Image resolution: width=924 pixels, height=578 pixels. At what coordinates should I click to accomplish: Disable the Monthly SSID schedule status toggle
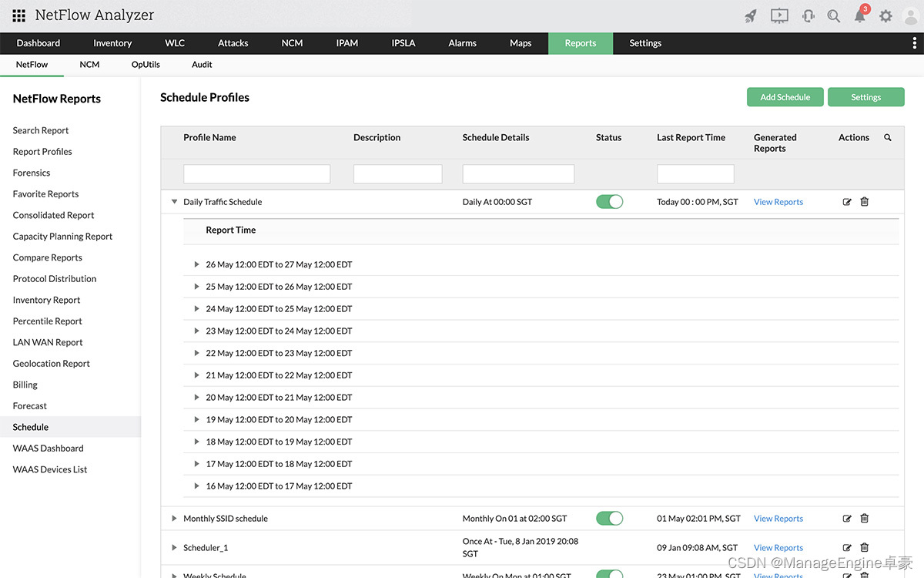[609, 519]
